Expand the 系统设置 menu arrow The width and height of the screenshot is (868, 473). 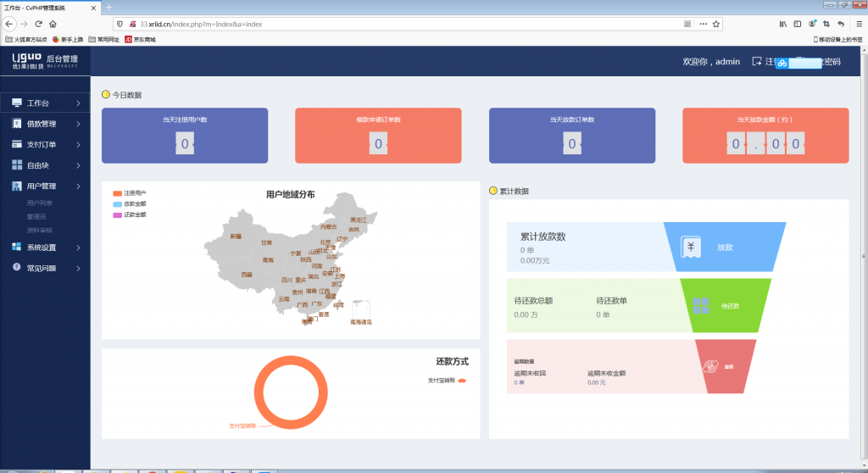point(78,248)
